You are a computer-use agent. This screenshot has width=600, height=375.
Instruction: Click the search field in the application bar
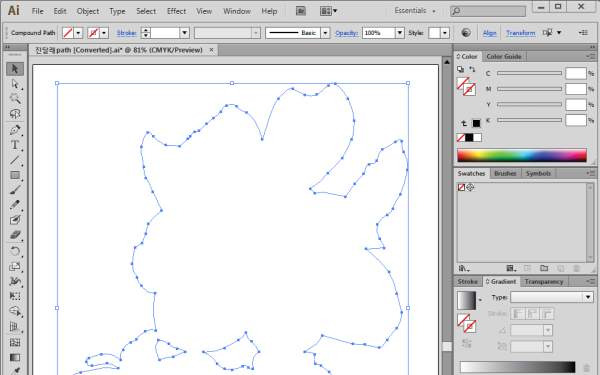tap(488, 11)
